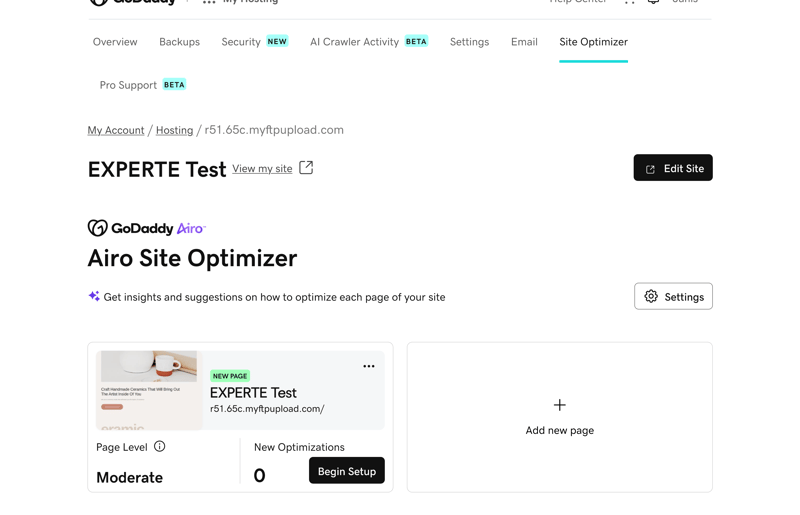This screenshot has width=800, height=515.
Task: Click the sparkle icon beside Get insights text
Action: tap(94, 296)
